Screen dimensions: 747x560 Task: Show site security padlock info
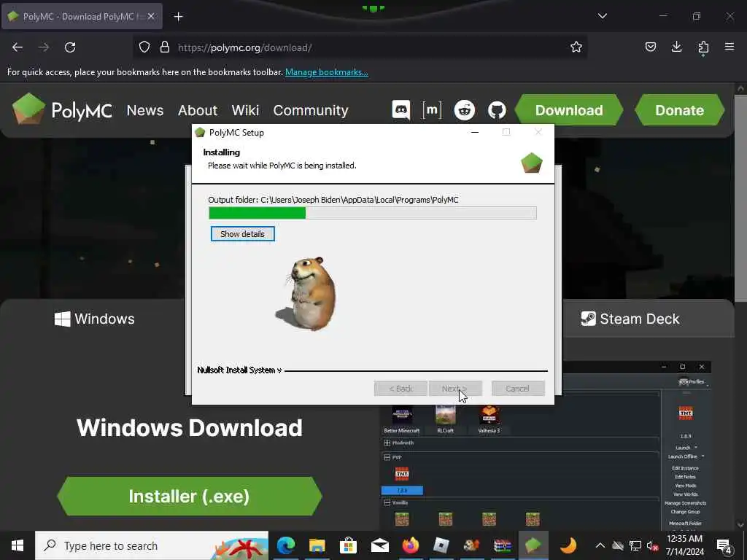point(165,47)
